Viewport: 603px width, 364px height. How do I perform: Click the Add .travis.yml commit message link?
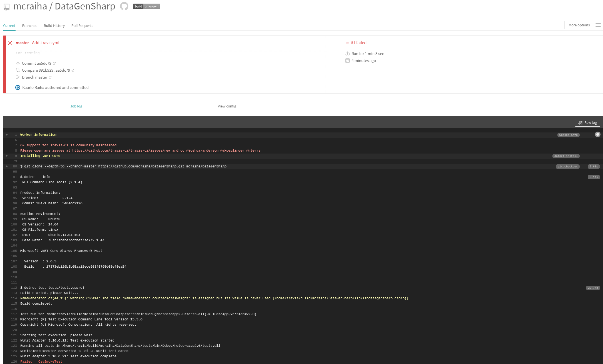[x=46, y=43]
